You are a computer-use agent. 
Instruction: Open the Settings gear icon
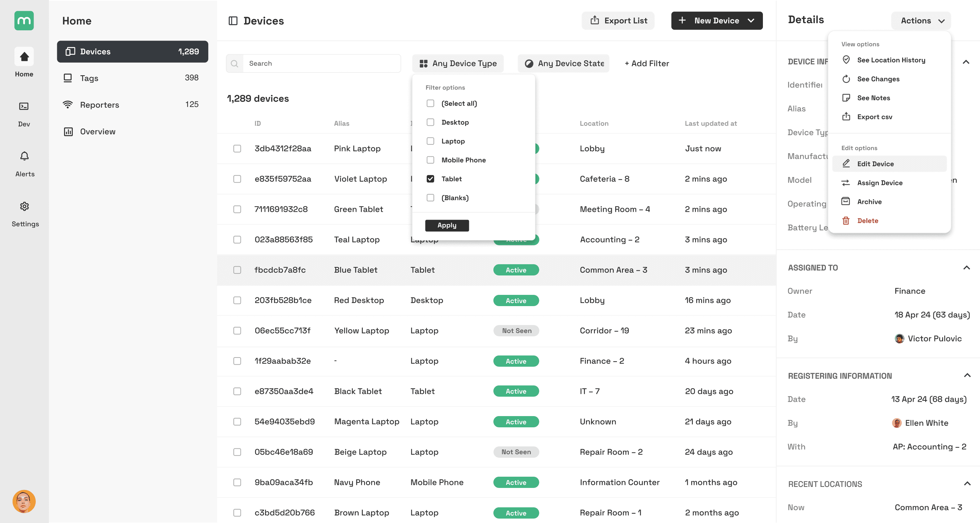pos(24,206)
